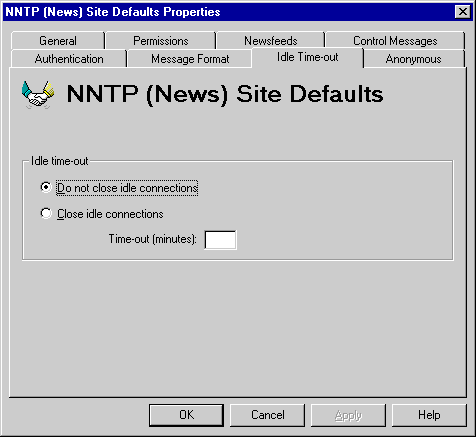Open the Authentication tab
Image resolution: width=476 pixels, height=437 pixels.
point(69,59)
